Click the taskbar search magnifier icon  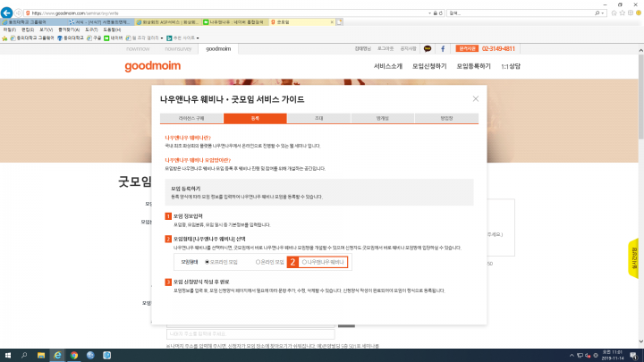(x=24, y=356)
